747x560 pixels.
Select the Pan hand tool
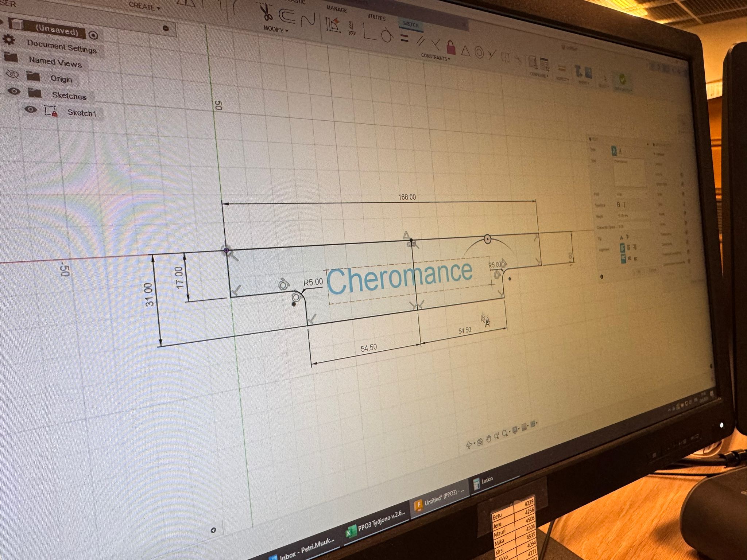click(x=488, y=439)
